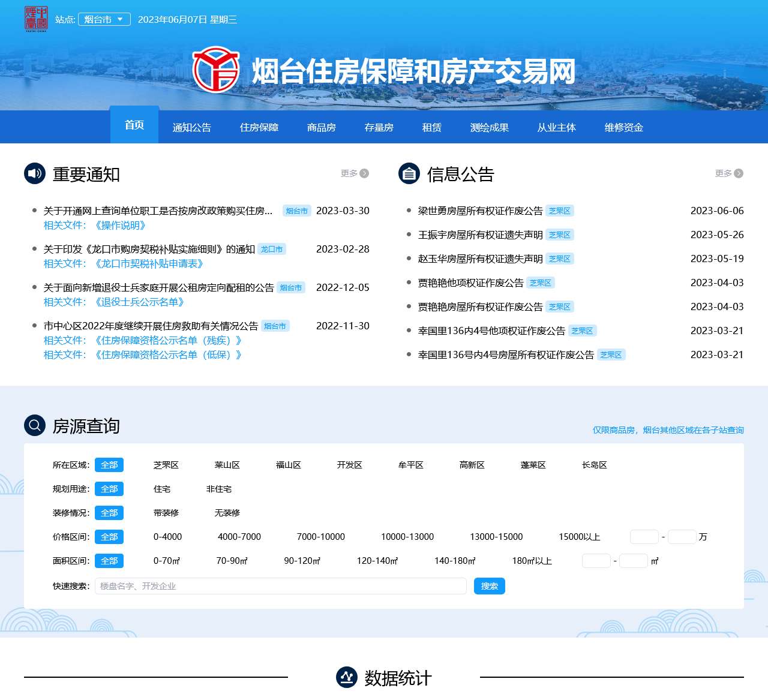Pick the 4000-7000 price range
768x700 pixels.
pos(239,537)
